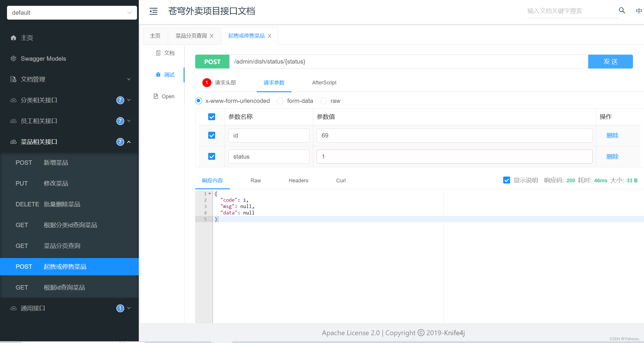644x343 pixels.
Task: Toggle the select-all parameters checkbox
Action: pyautogui.click(x=212, y=117)
